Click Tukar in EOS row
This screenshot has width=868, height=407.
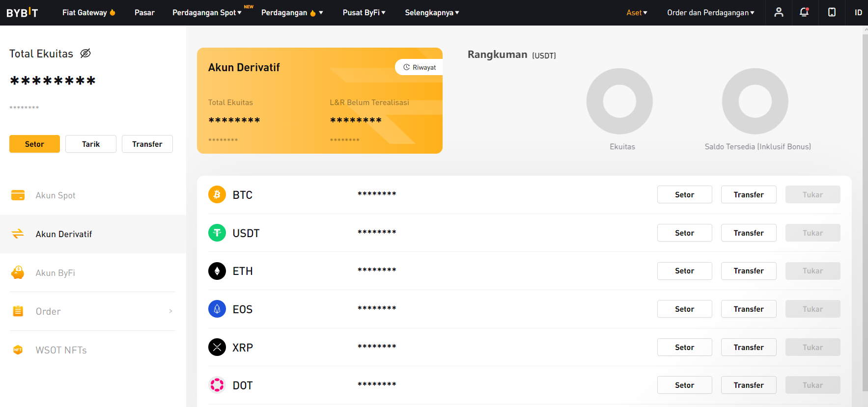pos(812,309)
